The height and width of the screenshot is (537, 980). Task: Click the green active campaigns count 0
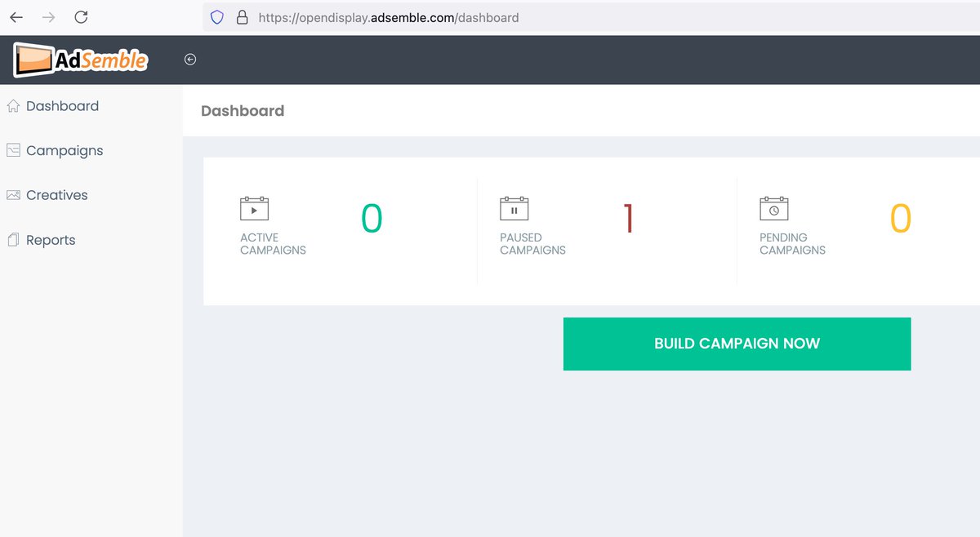pyautogui.click(x=372, y=218)
